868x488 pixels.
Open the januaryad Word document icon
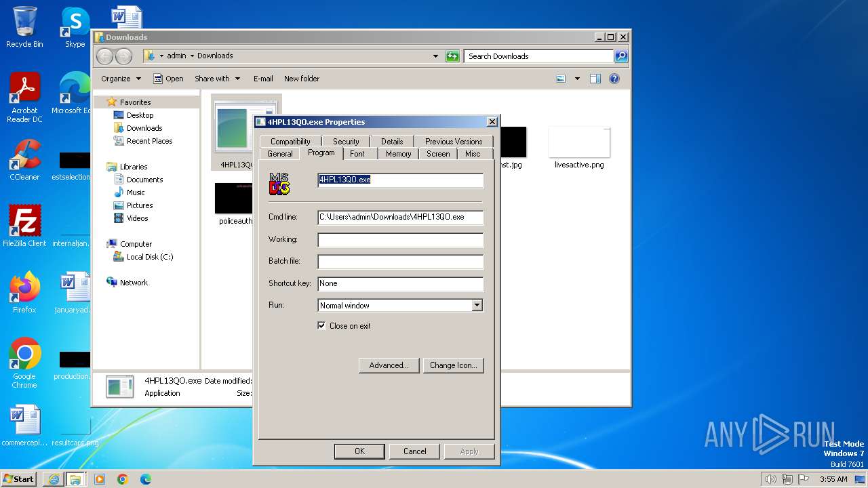[x=73, y=292]
